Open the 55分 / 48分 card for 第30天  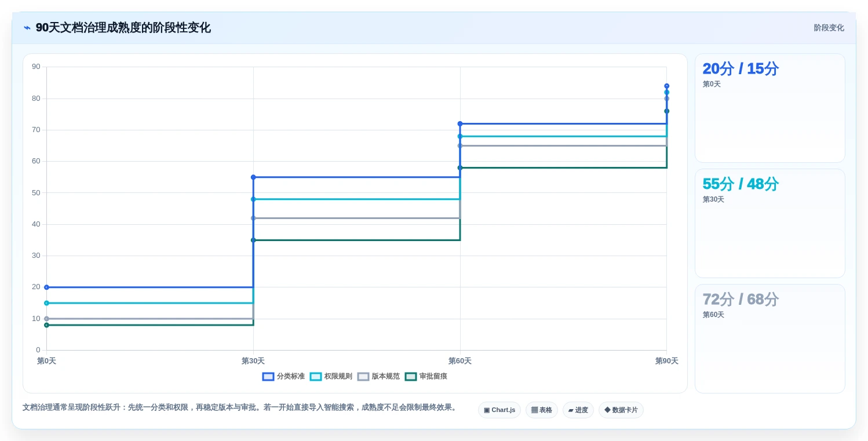[x=770, y=224]
